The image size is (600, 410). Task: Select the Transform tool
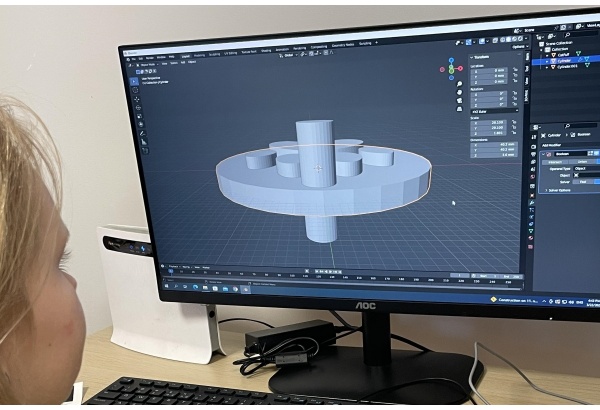coord(141,125)
